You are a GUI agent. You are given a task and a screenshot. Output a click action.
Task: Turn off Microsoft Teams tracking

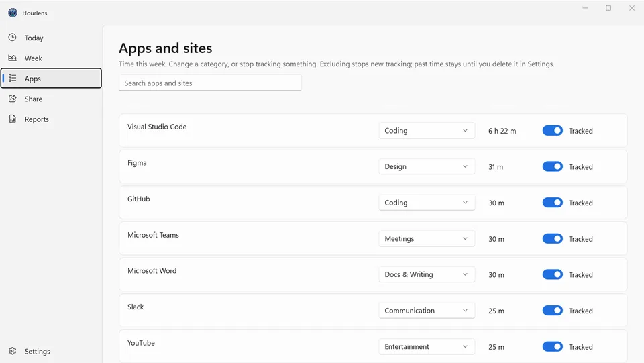click(552, 239)
